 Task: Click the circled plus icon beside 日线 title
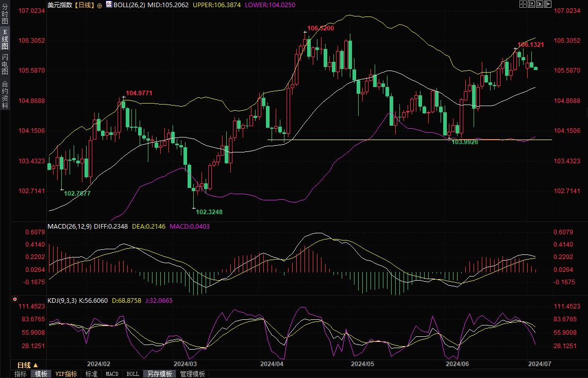99,5
